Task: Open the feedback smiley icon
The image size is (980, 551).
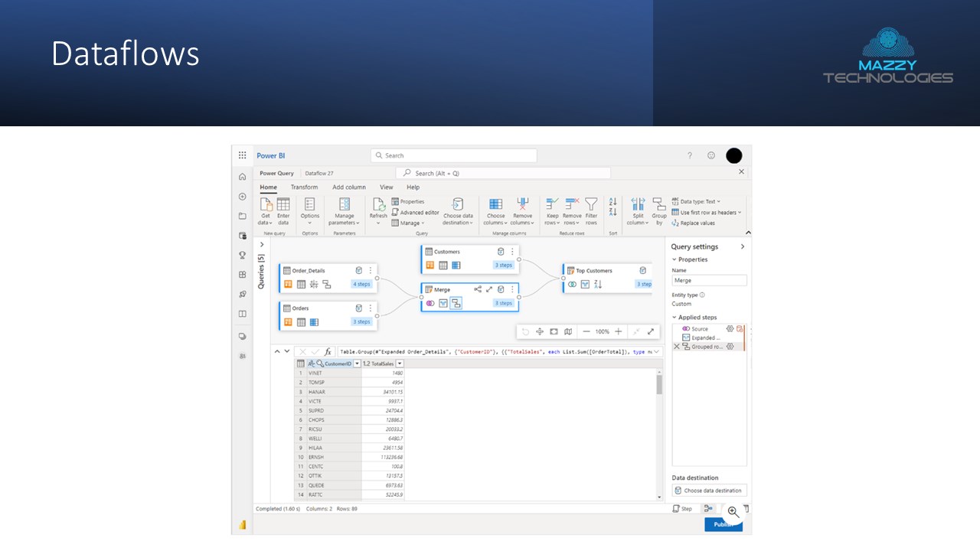Action: 711,155
